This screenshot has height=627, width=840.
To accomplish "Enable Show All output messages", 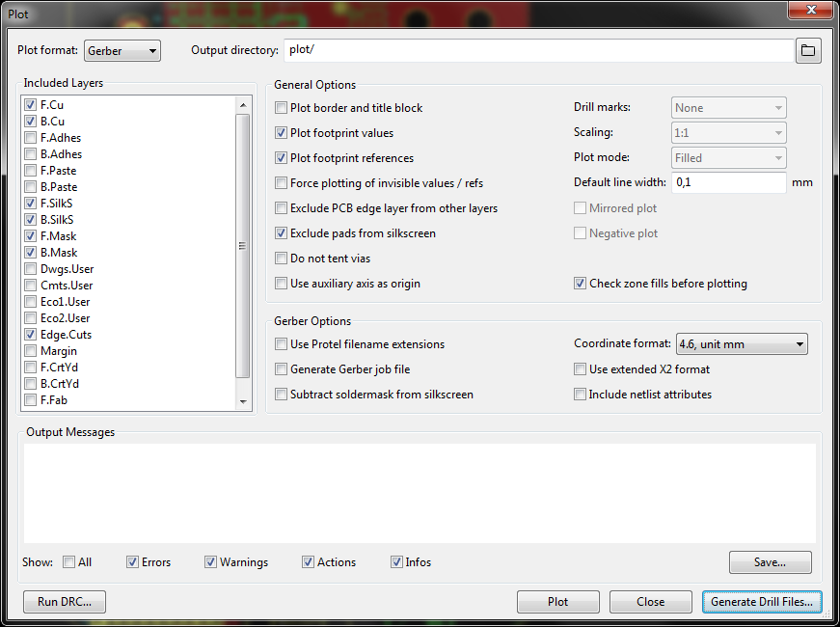I will pos(69,562).
